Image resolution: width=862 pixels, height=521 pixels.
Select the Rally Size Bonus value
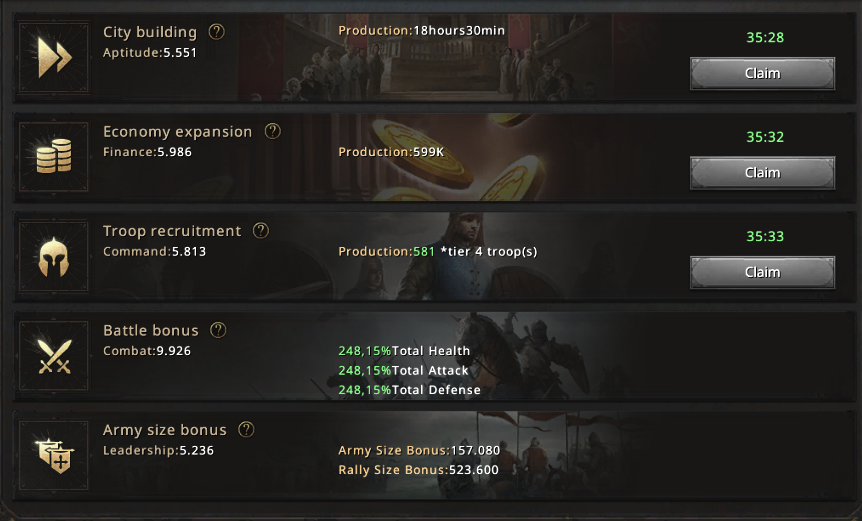(474, 470)
